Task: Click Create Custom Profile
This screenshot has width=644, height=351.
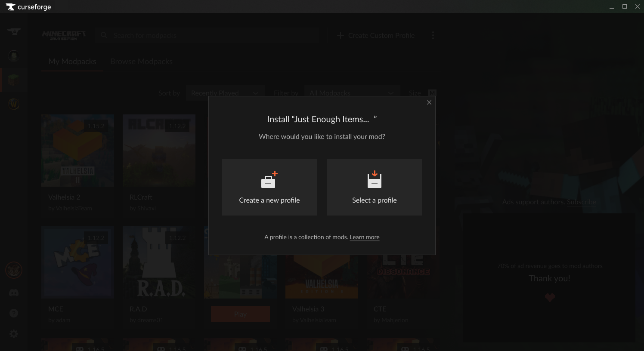Action: [x=376, y=36]
